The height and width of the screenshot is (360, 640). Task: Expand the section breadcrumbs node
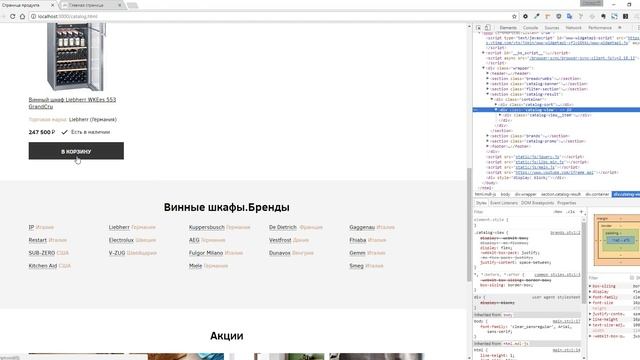(488, 79)
